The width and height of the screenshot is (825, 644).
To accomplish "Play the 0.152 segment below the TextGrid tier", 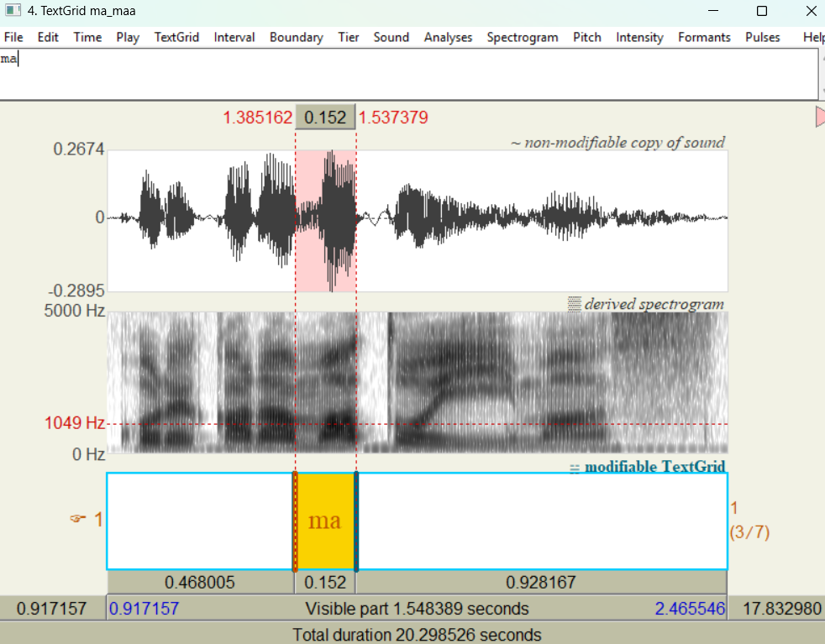I will 325,583.
